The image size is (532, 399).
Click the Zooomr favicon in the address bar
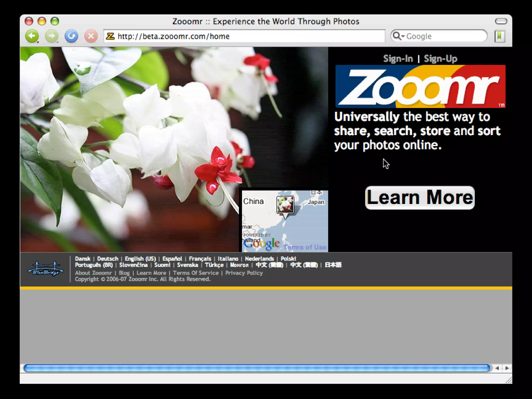[110, 36]
